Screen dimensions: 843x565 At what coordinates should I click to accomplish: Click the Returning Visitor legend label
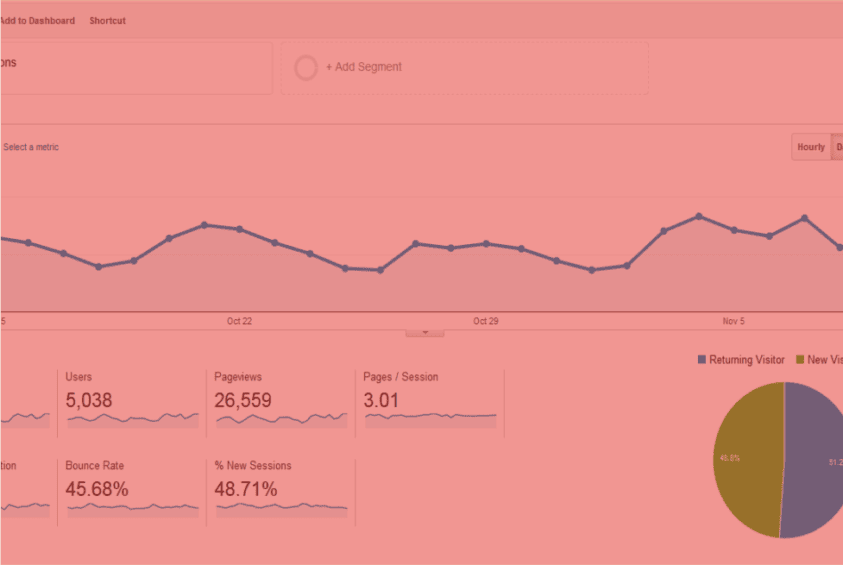pos(747,360)
